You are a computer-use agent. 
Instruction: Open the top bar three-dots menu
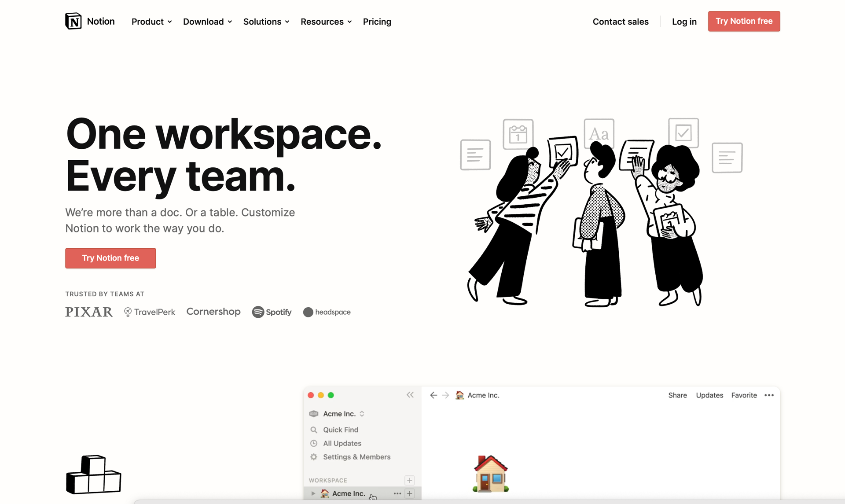(769, 395)
